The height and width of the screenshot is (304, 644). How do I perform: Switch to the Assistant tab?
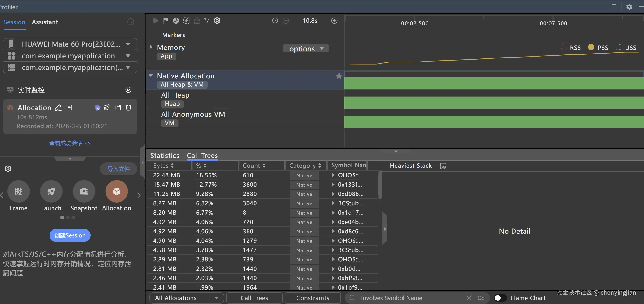tap(45, 22)
